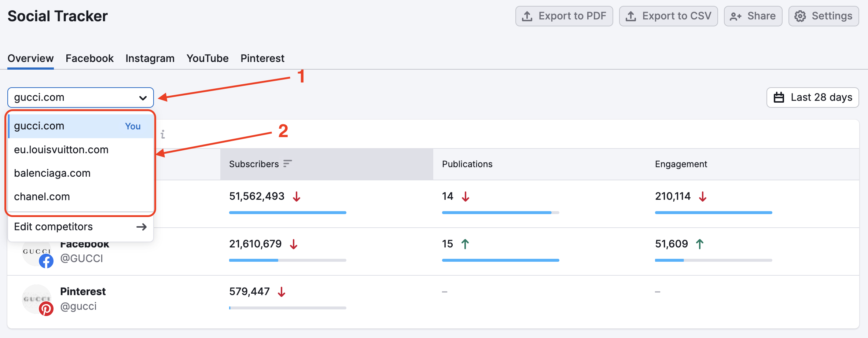
Task: Click the Last 28 days selector
Action: coord(812,97)
